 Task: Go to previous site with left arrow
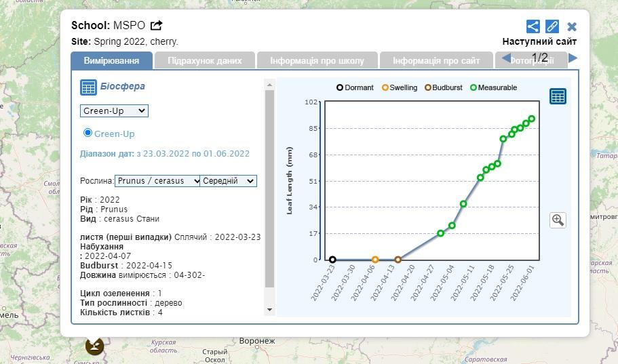(x=506, y=58)
